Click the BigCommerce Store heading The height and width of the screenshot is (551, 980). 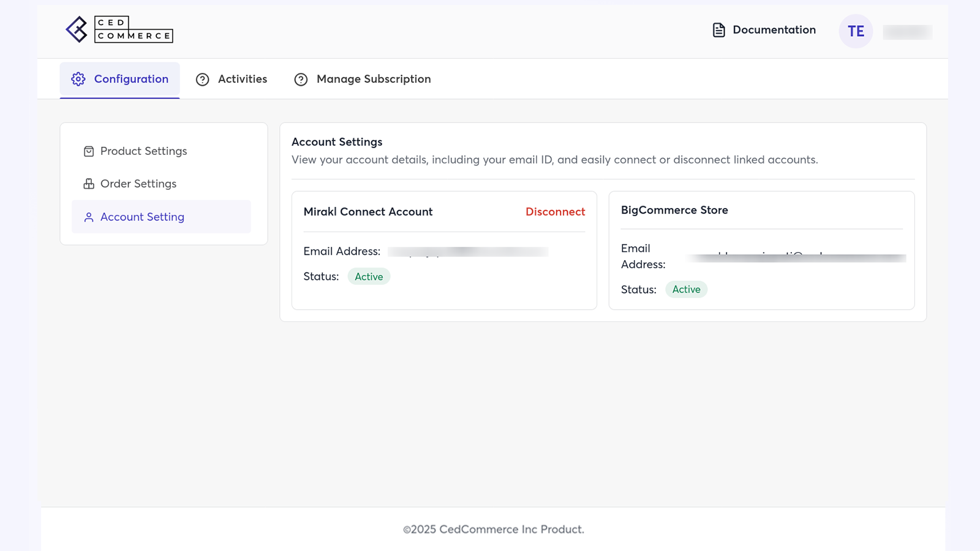pyautogui.click(x=674, y=210)
